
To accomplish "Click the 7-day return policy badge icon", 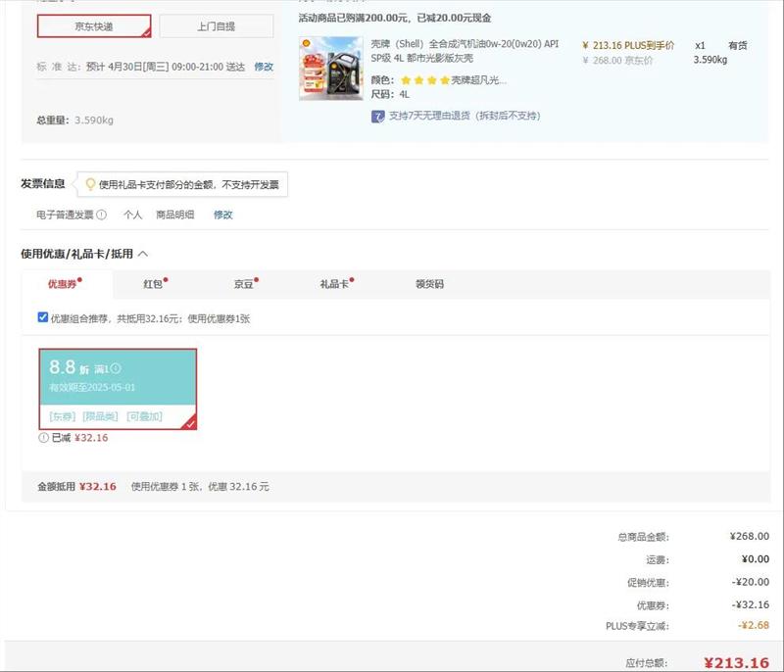I will click(377, 116).
